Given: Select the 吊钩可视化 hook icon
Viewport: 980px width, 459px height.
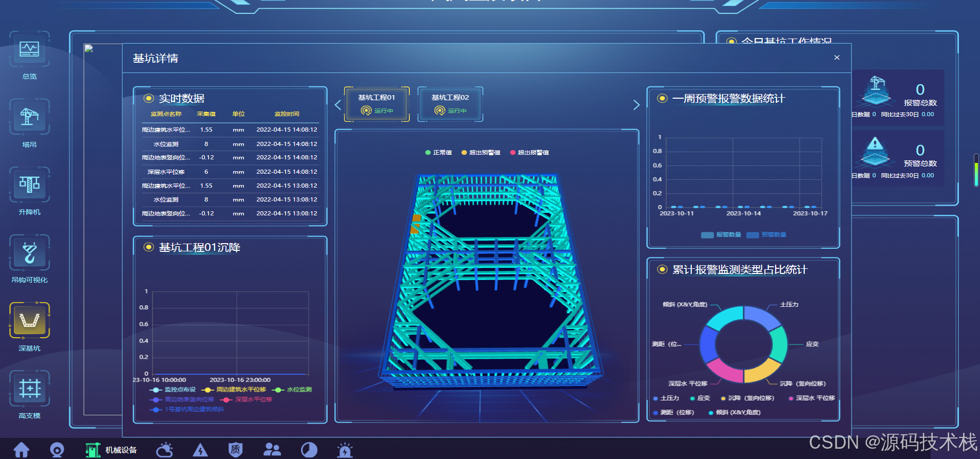Looking at the screenshot, I should (x=29, y=252).
